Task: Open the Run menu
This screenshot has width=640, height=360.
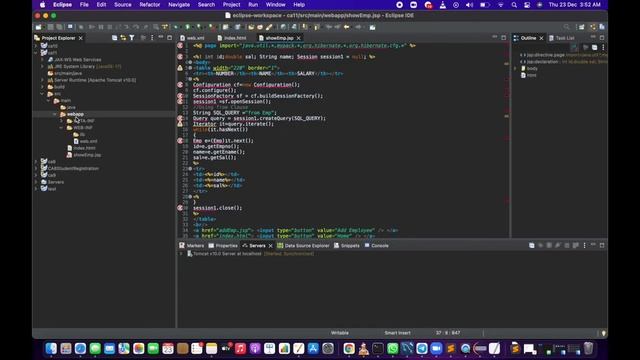Action: [x=253, y=4]
